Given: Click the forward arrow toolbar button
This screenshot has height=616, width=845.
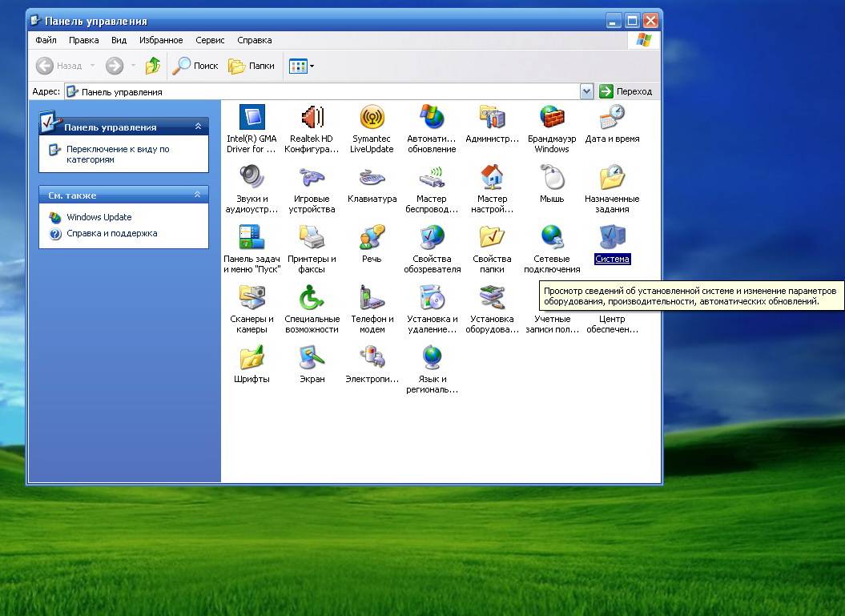Looking at the screenshot, I should (x=115, y=66).
